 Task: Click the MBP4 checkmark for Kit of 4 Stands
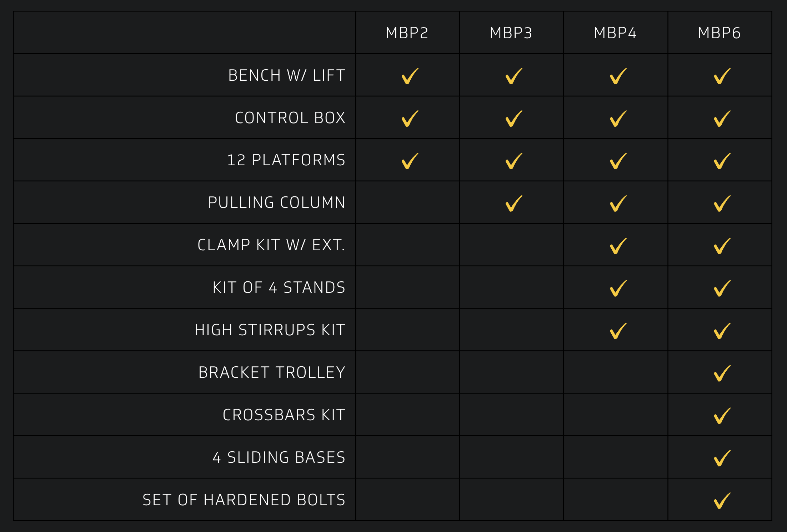pyautogui.click(x=618, y=288)
